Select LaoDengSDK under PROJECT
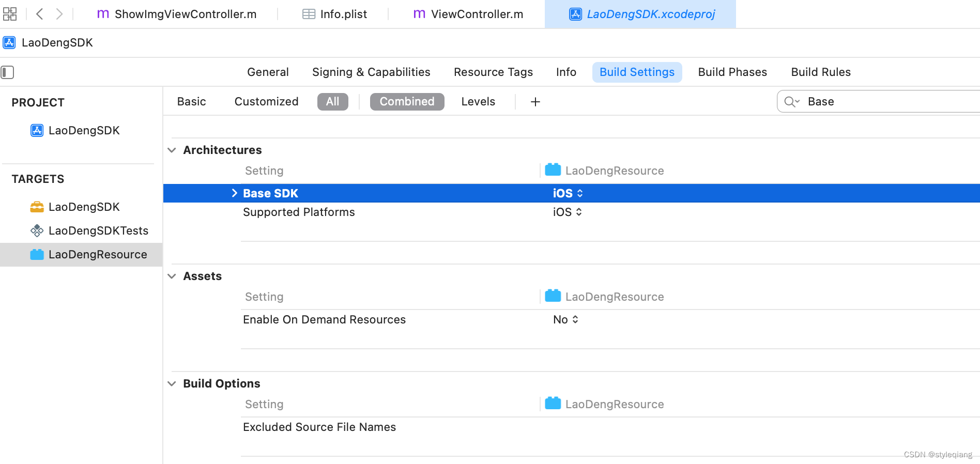This screenshot has height=464, width=980. coord(84,130)
